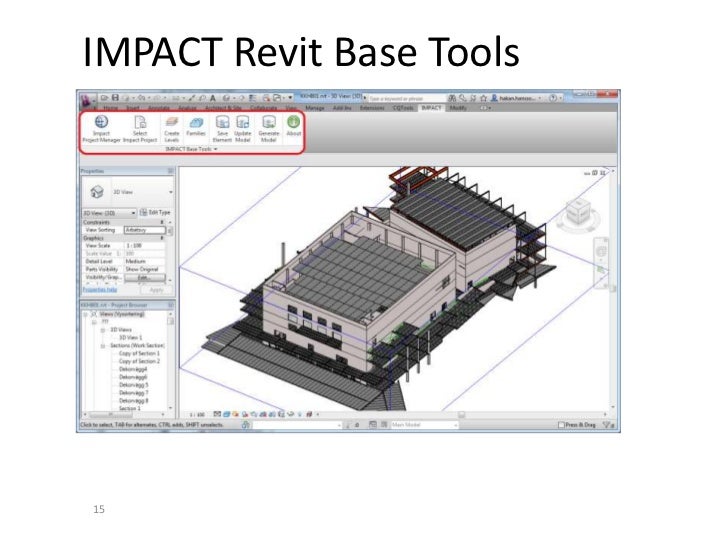Click the user account icon beside hakan.hansso

494,98
